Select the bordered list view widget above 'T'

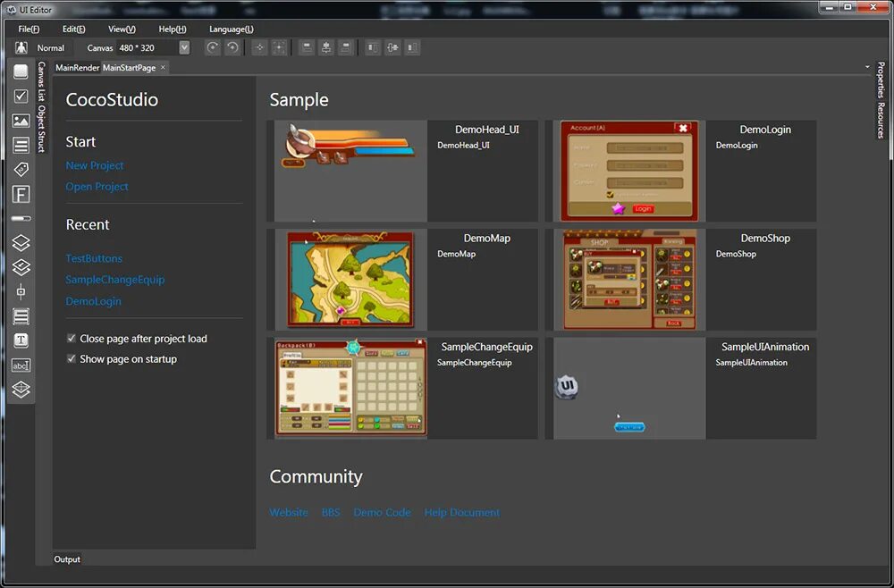point(21,316)
